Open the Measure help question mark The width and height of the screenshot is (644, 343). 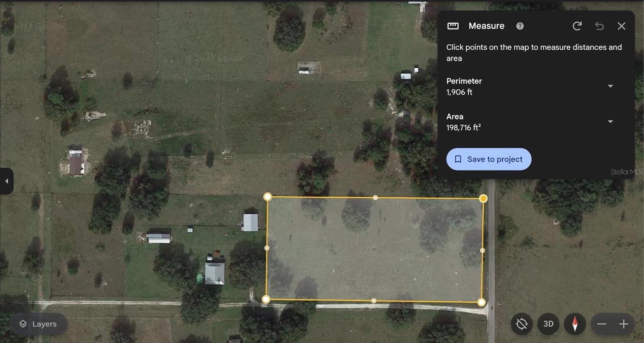[x=520, y=26]
